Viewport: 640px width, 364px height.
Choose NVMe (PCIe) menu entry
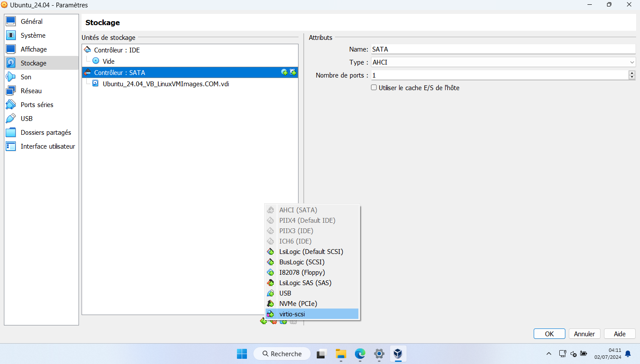pos(312,304)
